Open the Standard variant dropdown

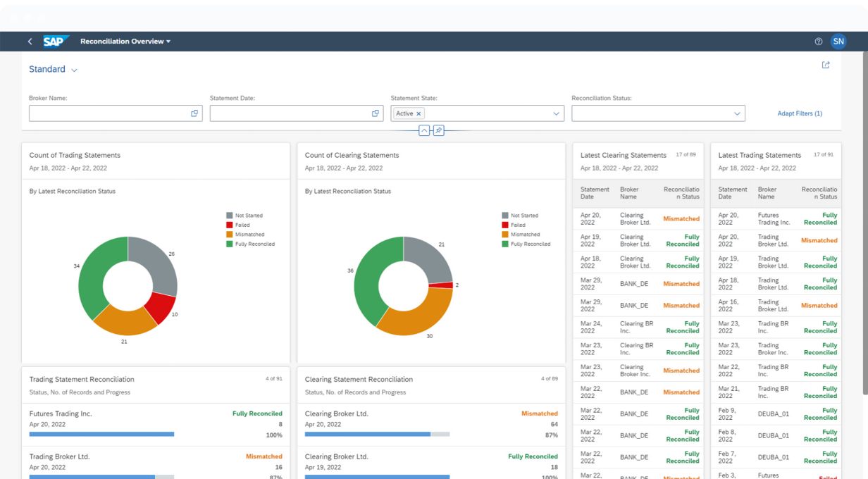74,70
